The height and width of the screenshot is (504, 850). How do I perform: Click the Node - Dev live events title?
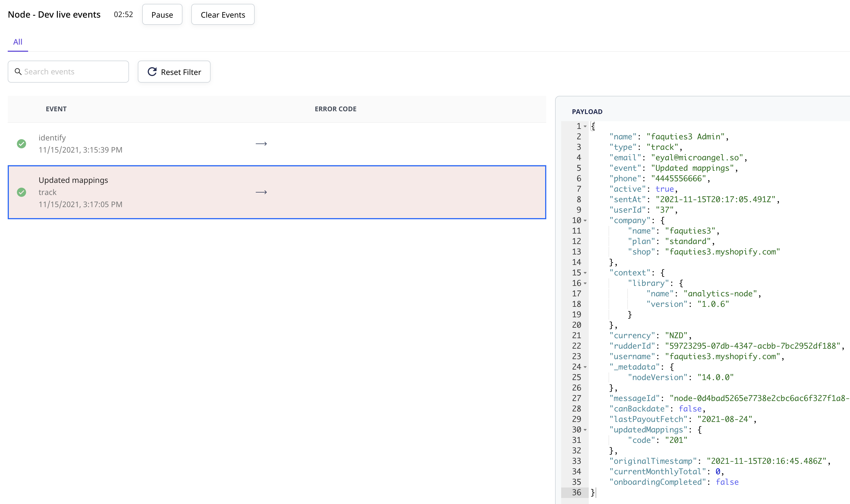54,15
